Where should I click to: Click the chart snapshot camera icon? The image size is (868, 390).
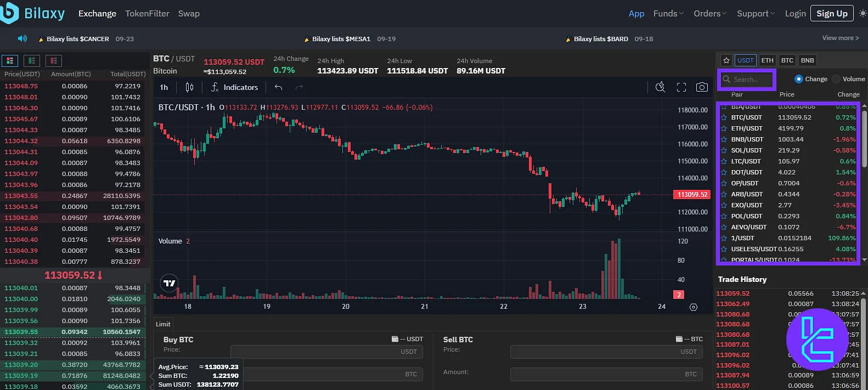click(701, 87)
